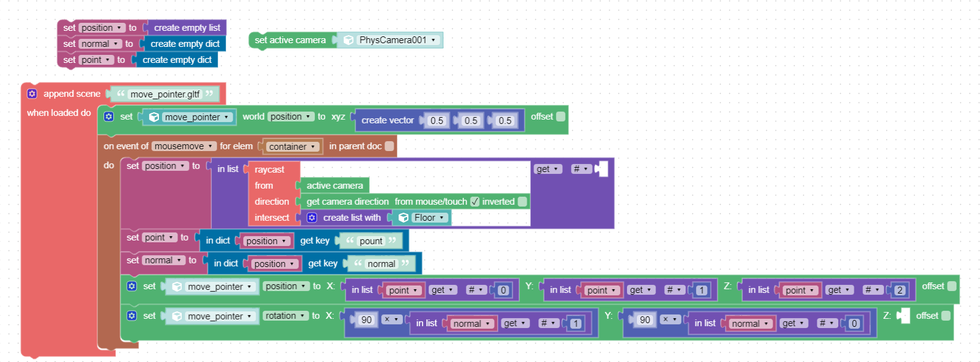Viewport: 980px width, 362px height.
Task: Click cube icon in move_pointer world position block
Action: point(154,117)
